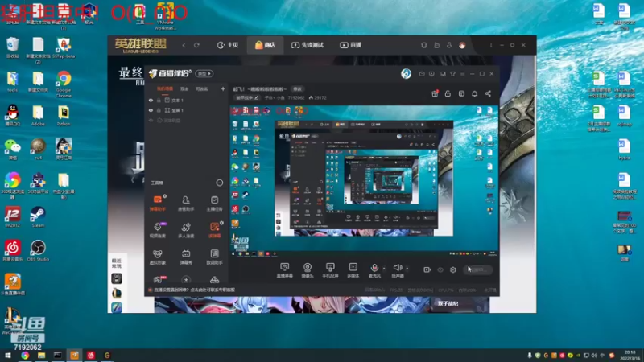Image resolution: width=644 pixels, height=362 pixels.
Task: Open the 虚拟形象 bear-face tool
Action: tap(157, 257)
